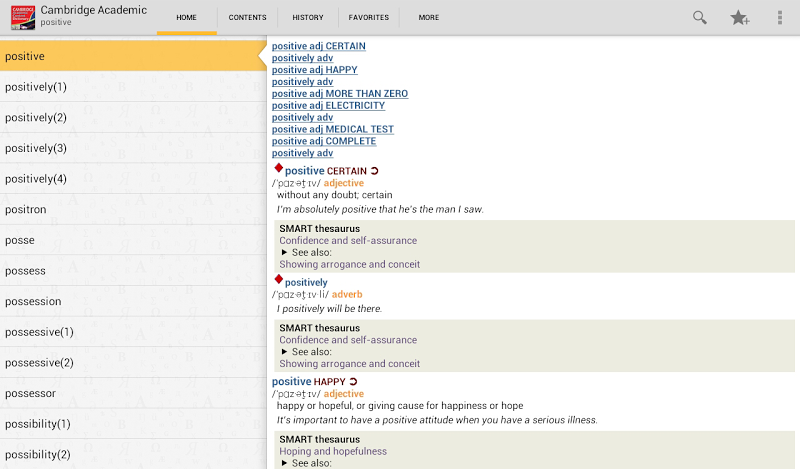Follow link positive adj CERTAIN
800x469 pixels.
[x=318, y=46]
